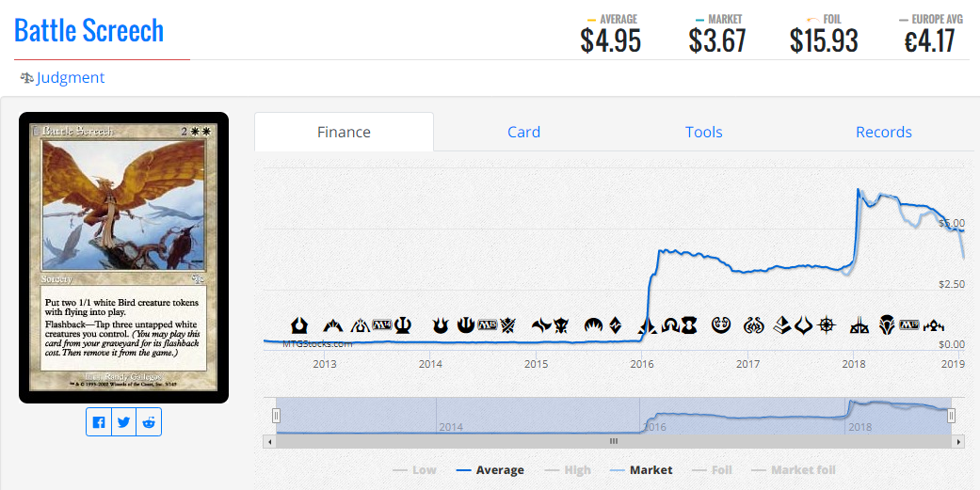Screen dimensions: 980x490
Task: Click the Fate Reforged set icon
Action: tap(542, 325)
